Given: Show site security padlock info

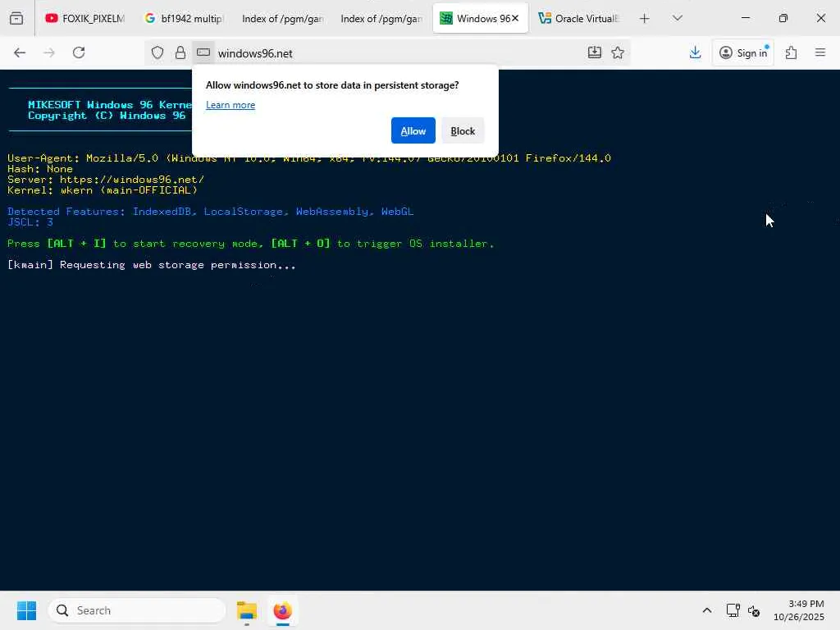Looking at the screenshot, I should click(180, 52).
